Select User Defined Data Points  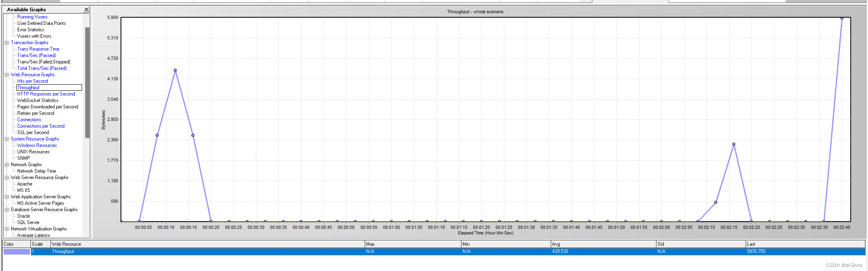pyautogui.click(x=41, y=23)
